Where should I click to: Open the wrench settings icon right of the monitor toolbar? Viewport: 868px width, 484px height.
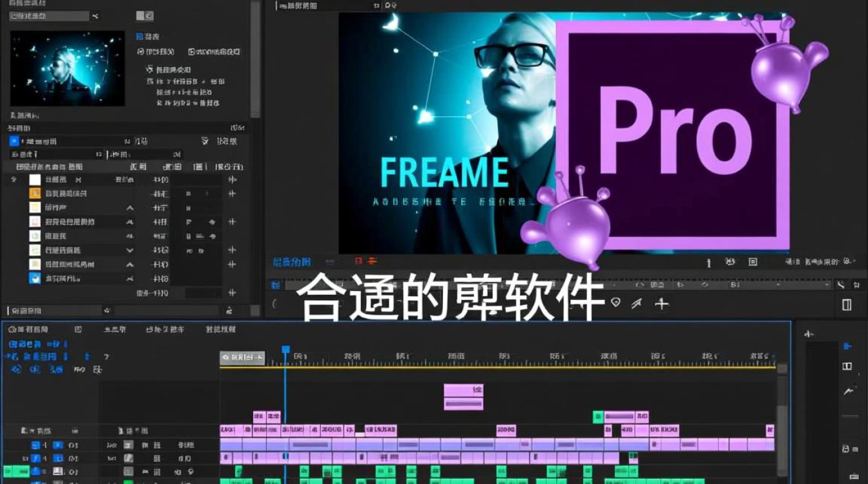click(841, 285)
